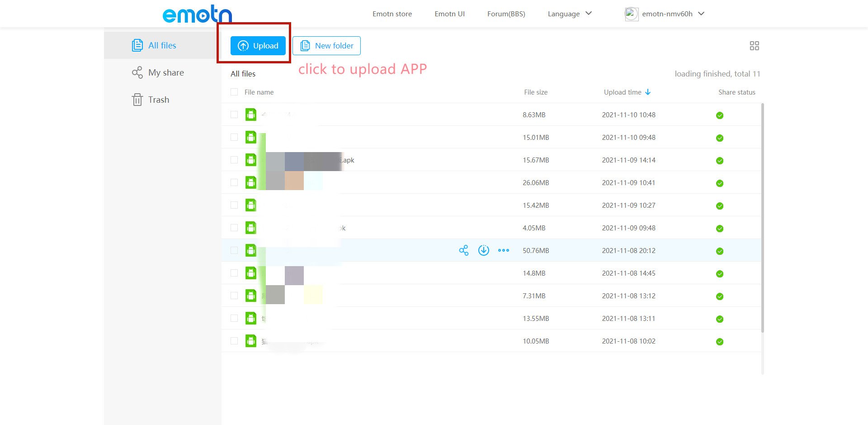Go to My share

163,72
